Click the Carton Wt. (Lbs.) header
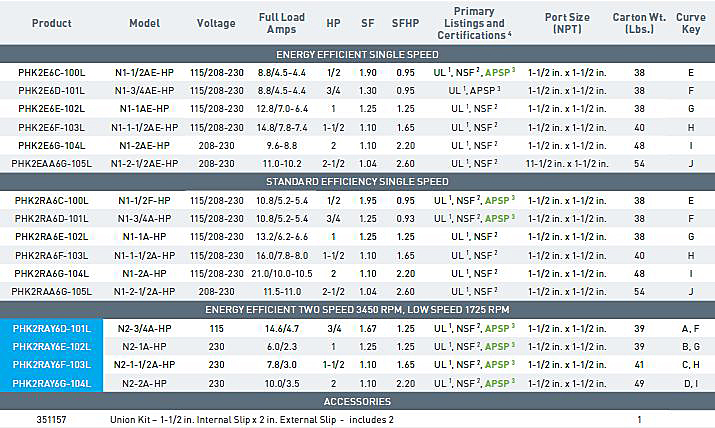 (639, 23)
